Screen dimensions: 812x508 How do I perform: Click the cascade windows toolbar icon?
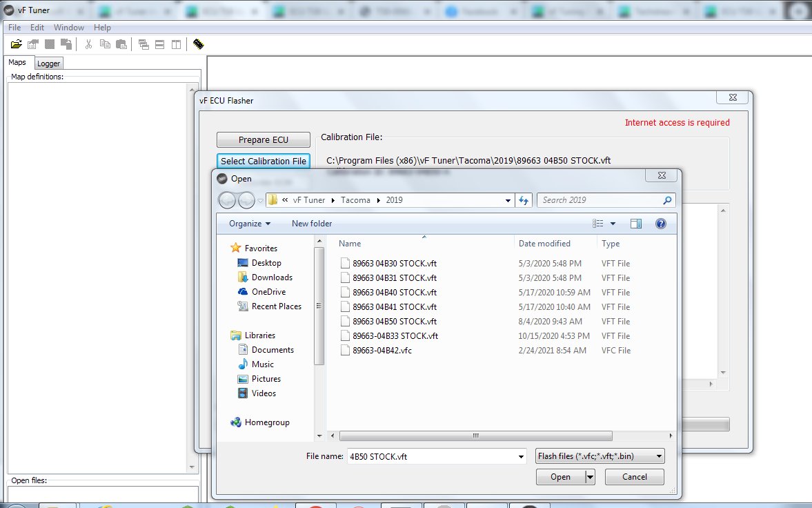[144, 45]
